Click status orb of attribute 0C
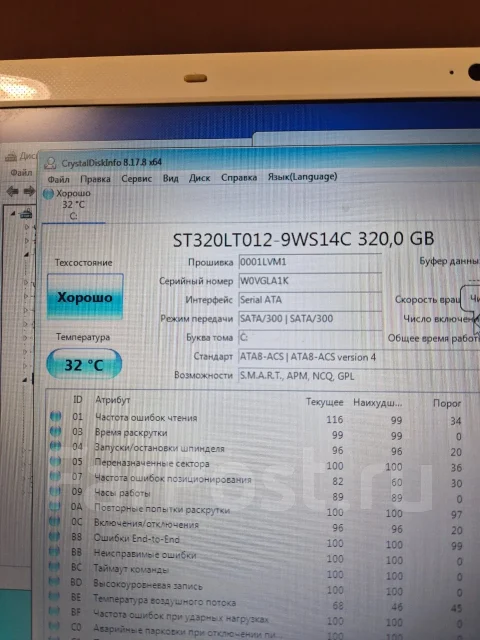 [x=55, y=521]
